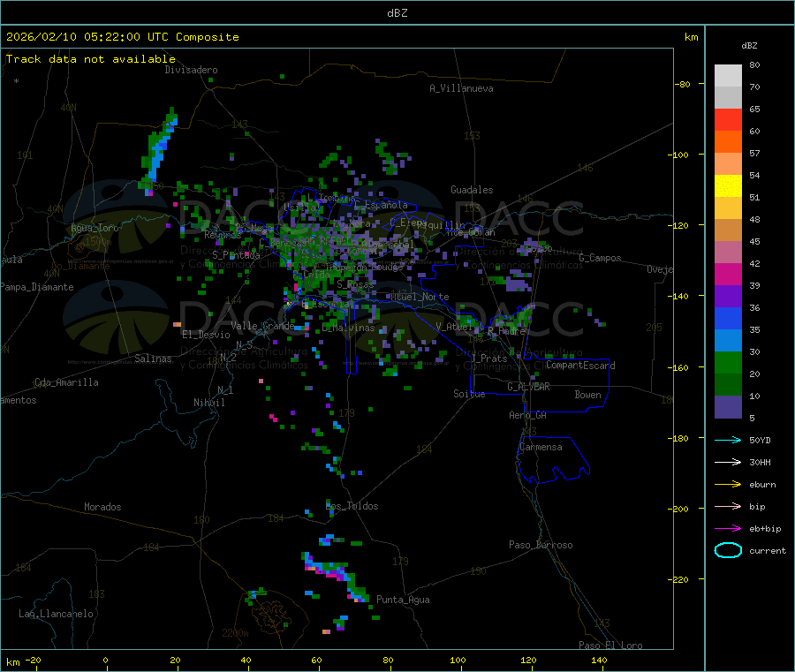795x672 pixels.
Task: Click the 70 dBZ light gray swatch
Action: (x=728, y=76)
